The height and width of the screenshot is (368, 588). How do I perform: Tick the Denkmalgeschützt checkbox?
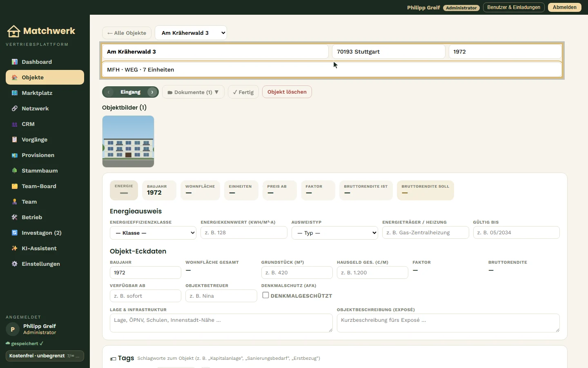(265, 295)
